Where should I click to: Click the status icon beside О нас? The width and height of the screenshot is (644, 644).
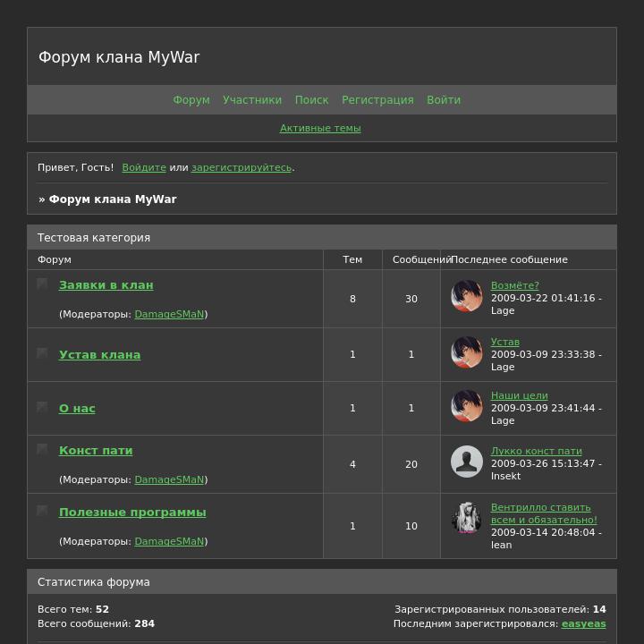tap(42, 407)
